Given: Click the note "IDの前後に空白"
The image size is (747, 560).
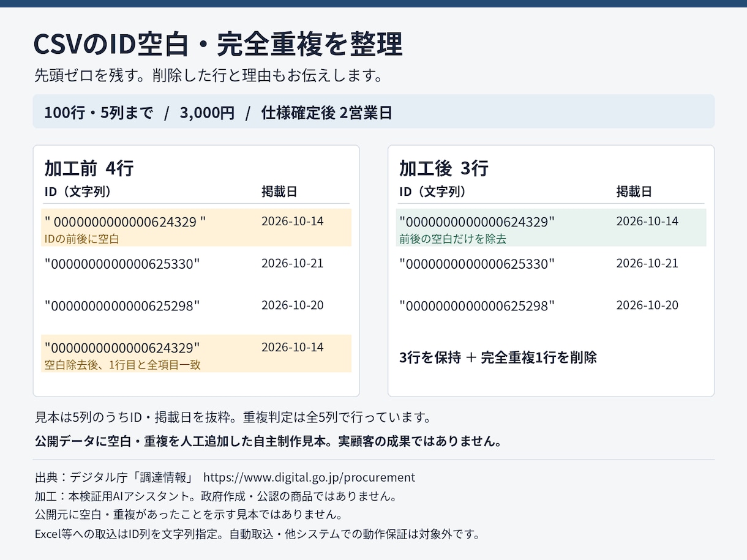Looking at the screenshot, I should pyautogui.click(x=81, y=239).
